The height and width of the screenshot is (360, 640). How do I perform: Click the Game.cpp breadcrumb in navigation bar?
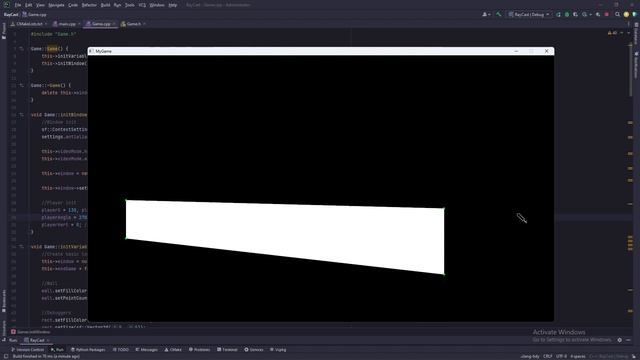34,14
